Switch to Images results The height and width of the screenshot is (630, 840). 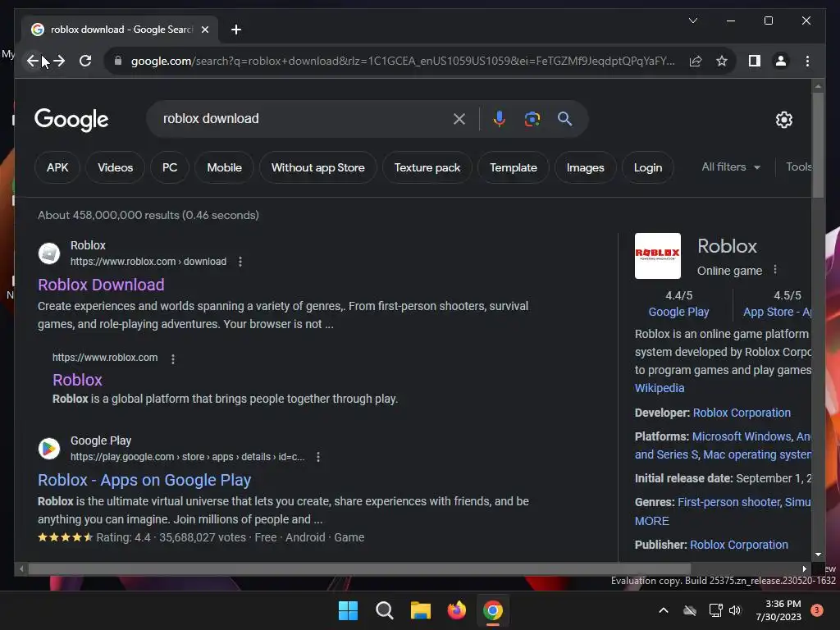586,167
